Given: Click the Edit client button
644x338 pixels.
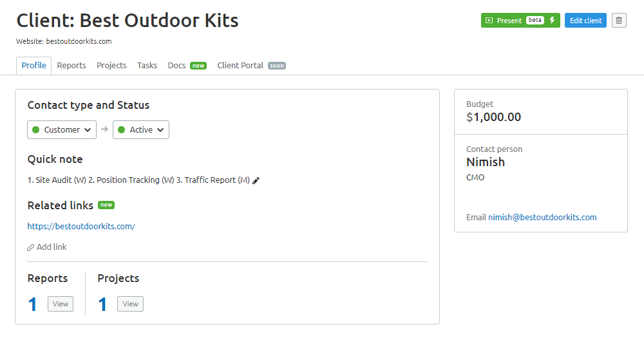Looking at the screenshot, I should (585, 21).
